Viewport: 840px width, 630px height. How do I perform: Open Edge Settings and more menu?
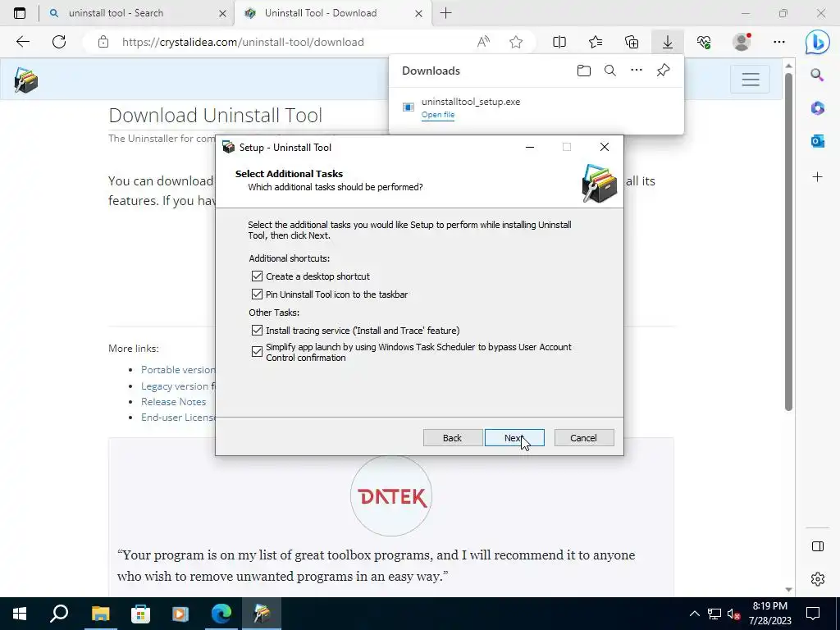[x=779, y=42]
